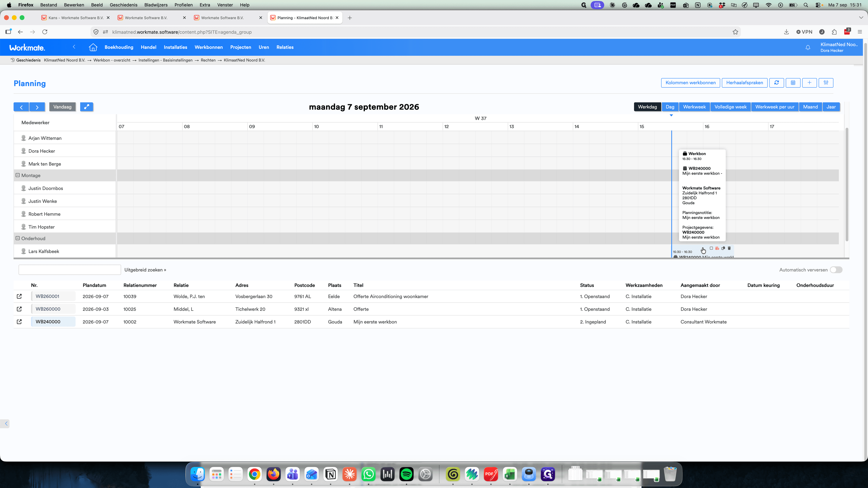This screenshot has width=868, height=488.
Task: Open the notifications bell
Action: tap(808, 47)
